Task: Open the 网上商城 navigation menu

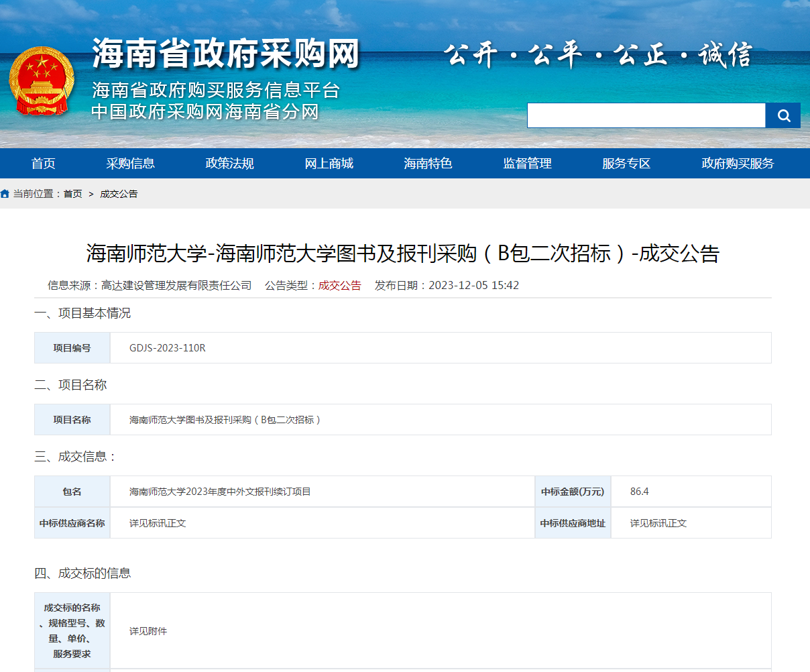Action: [x=329, y=164]
